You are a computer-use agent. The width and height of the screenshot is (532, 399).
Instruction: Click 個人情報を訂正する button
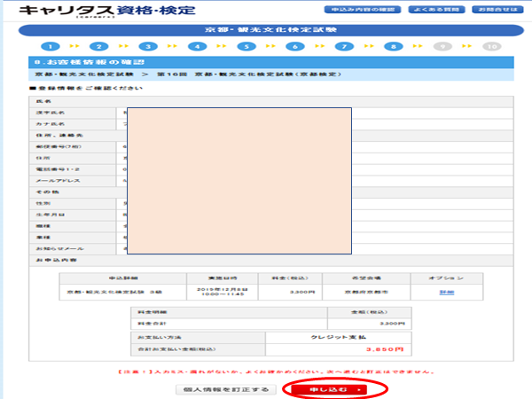(226, 389)
